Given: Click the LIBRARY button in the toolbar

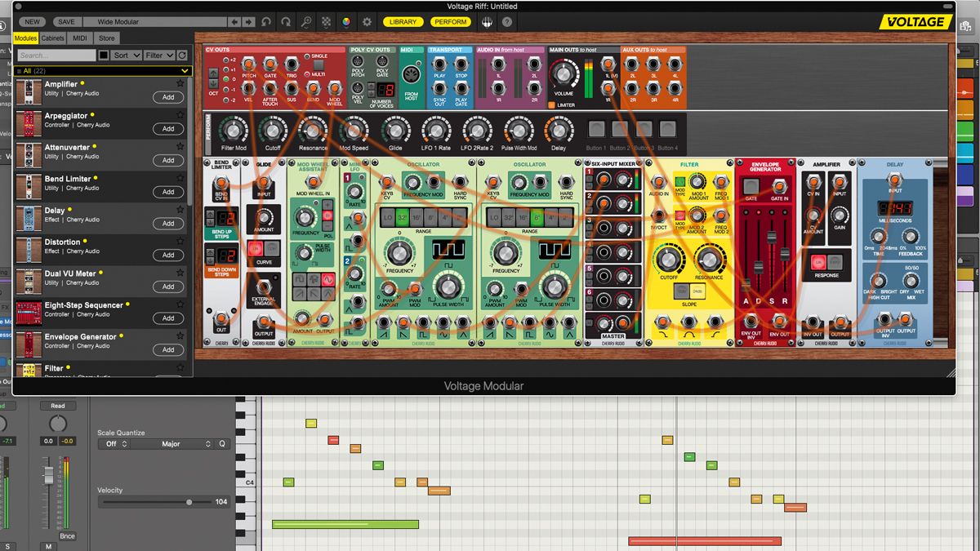Looking at the screenshot, I should coord(403,22).
